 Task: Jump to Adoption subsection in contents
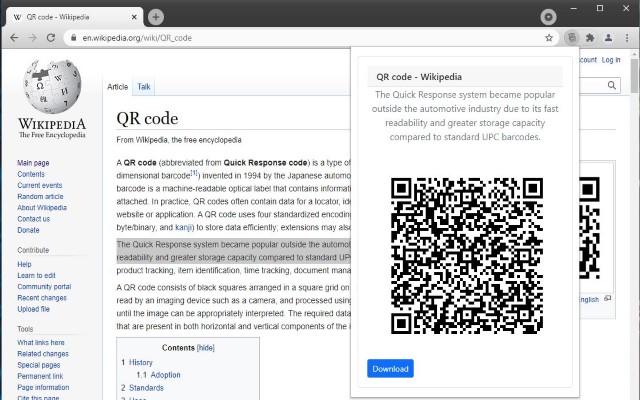165,375
